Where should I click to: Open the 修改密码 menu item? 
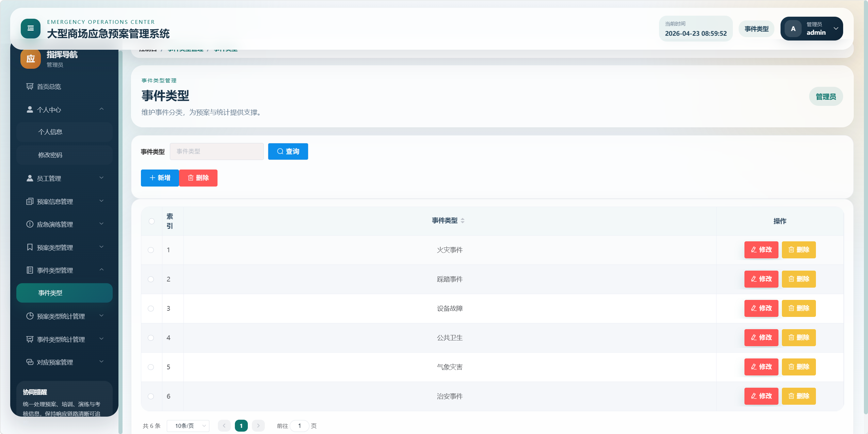tap(64, 155)
